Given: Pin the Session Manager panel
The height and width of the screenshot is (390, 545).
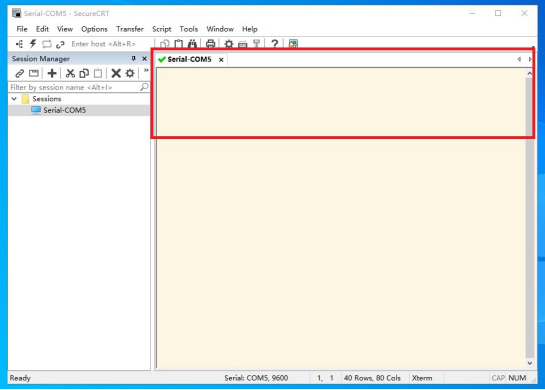Looking at the screenshot, I should tap(133, 58).
